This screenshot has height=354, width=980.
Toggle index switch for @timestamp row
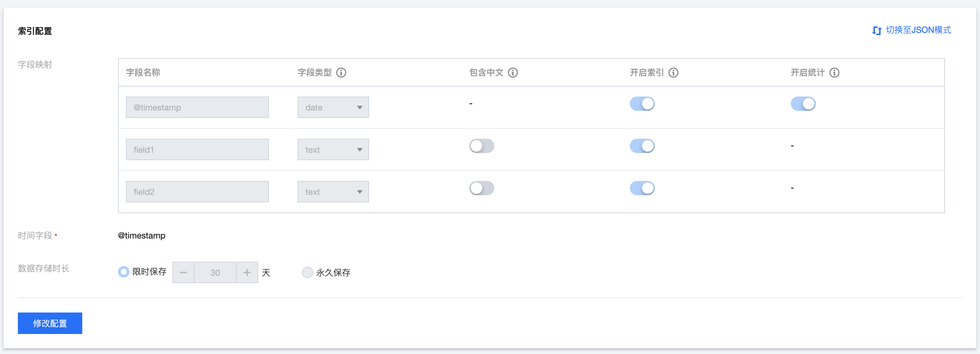tap(642, 104)
